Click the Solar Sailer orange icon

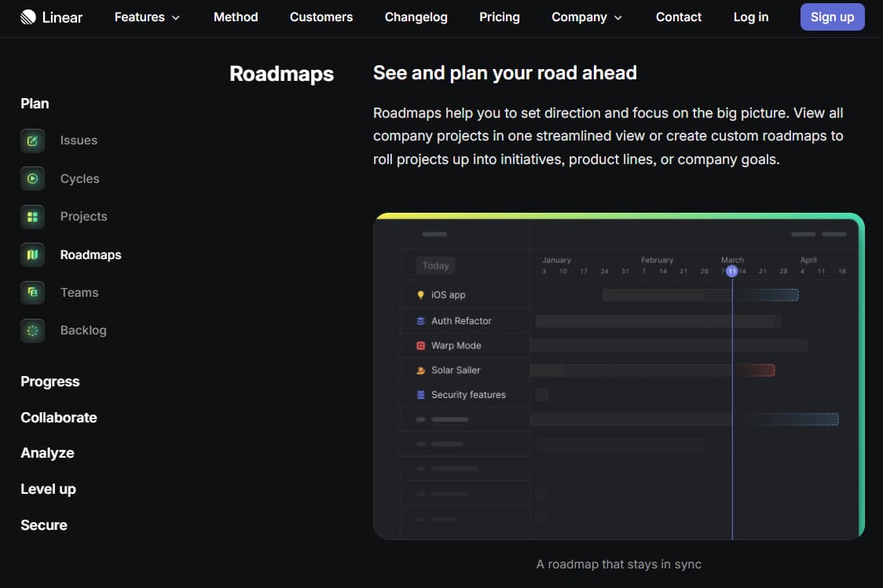tap(420, 371)
